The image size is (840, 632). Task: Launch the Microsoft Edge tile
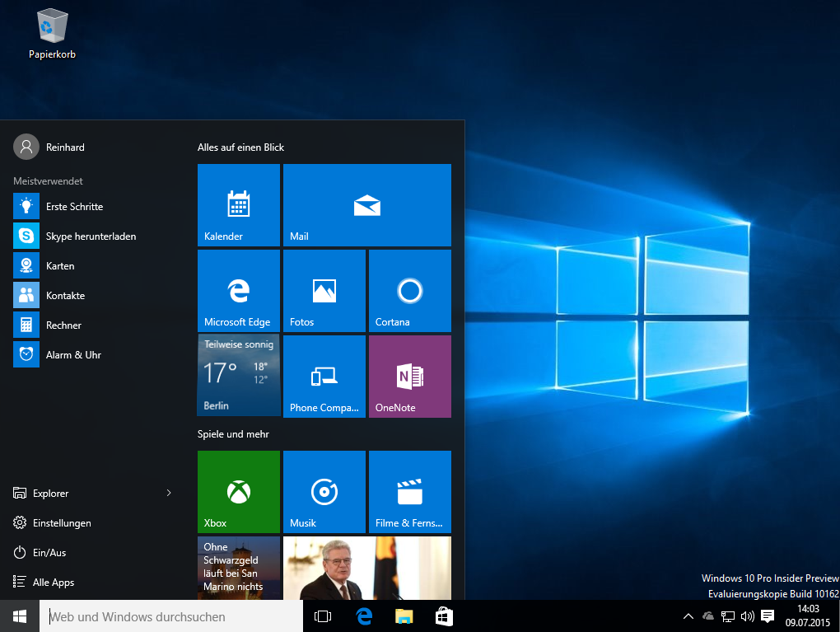click(238, 291)
